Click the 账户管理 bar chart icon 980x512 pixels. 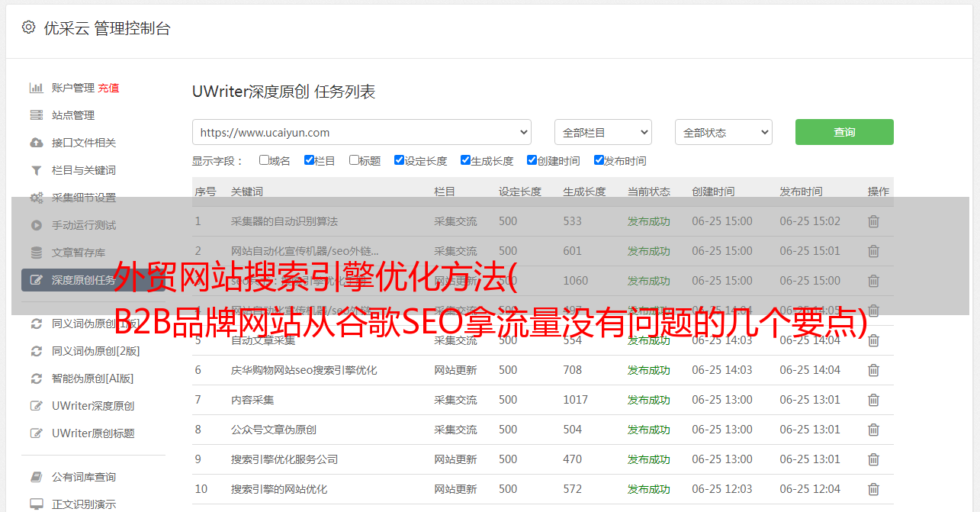point(36,88)
